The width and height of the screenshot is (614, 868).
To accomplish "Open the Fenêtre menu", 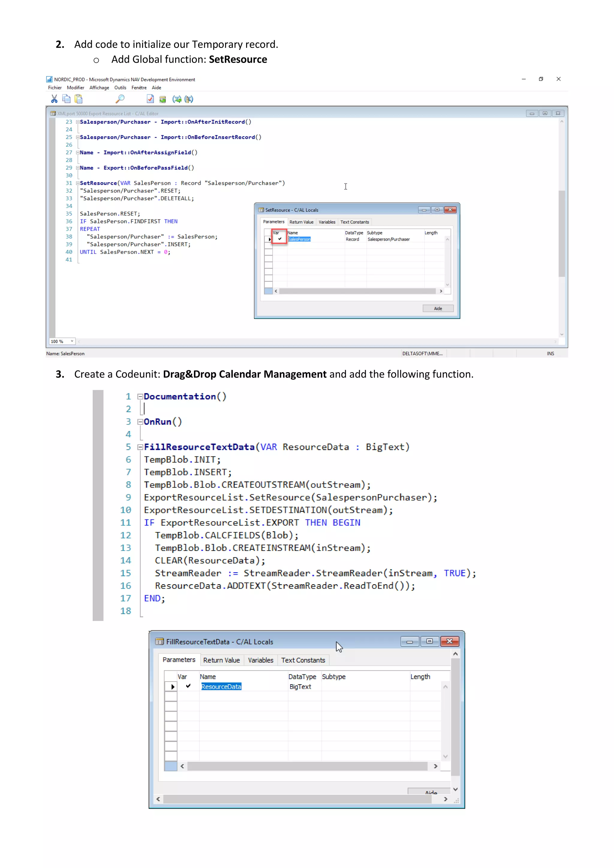I will (x=139, y=88).
